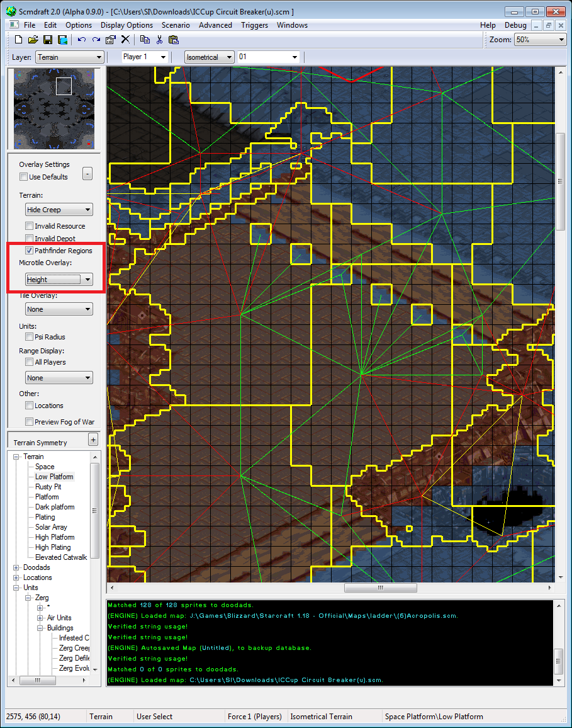Expand the Doodads tree node

click(16, 567)
